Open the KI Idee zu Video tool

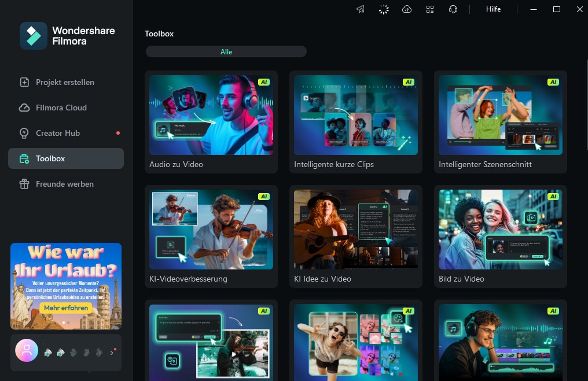tap(356, 236)
